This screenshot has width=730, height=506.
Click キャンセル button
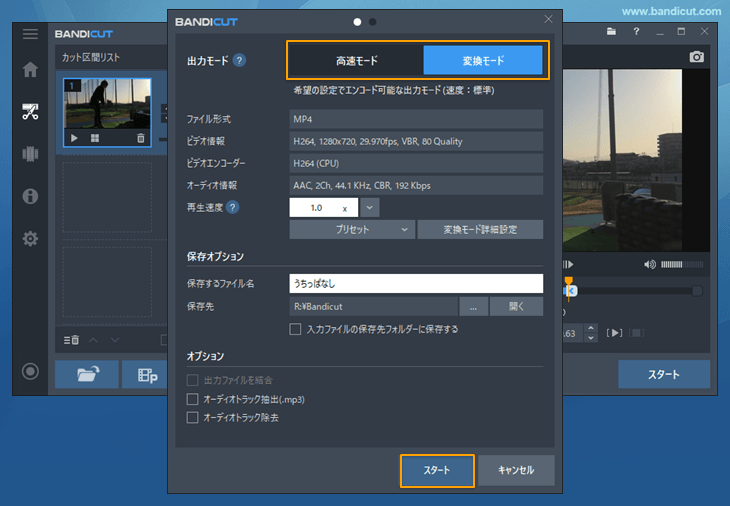coord(516,470)
